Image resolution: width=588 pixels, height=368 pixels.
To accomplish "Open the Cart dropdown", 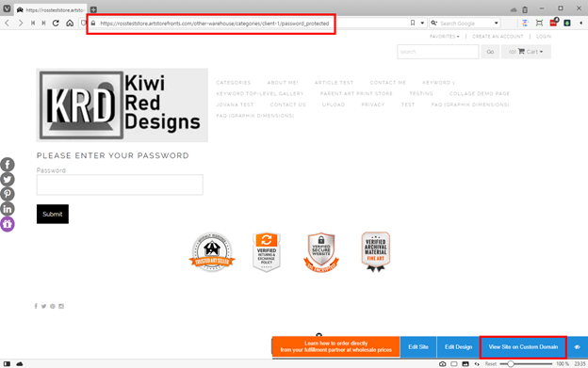I will [x=526, y=52].
